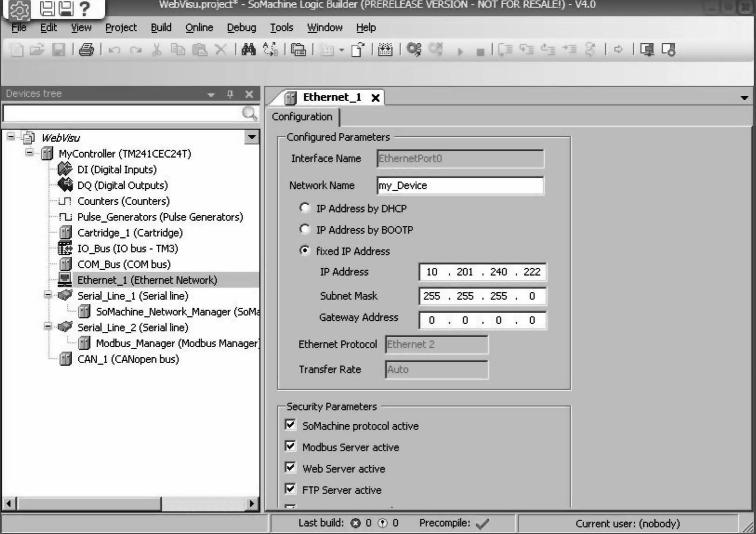Click the Stop square icon
The image size is (756, 534).
(x=480, y=52)
